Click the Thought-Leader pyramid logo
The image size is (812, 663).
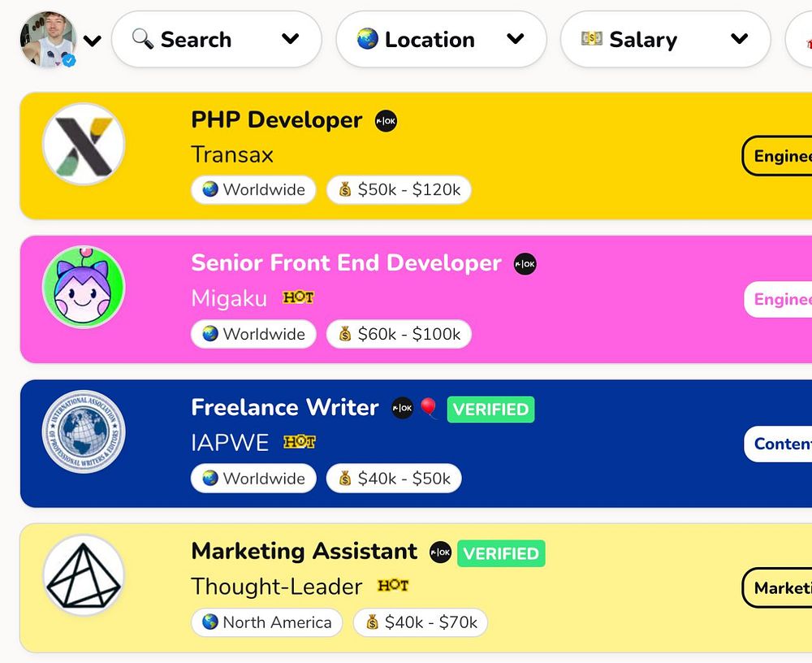point(84,575)
